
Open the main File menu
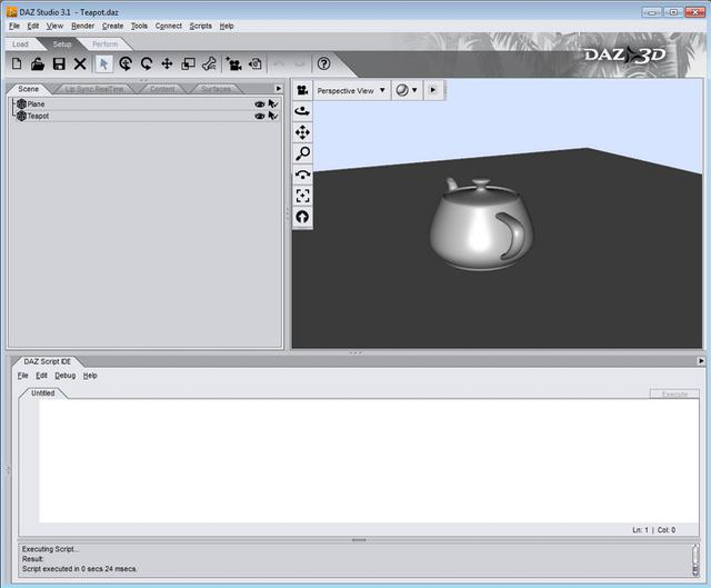pos(14,26)
